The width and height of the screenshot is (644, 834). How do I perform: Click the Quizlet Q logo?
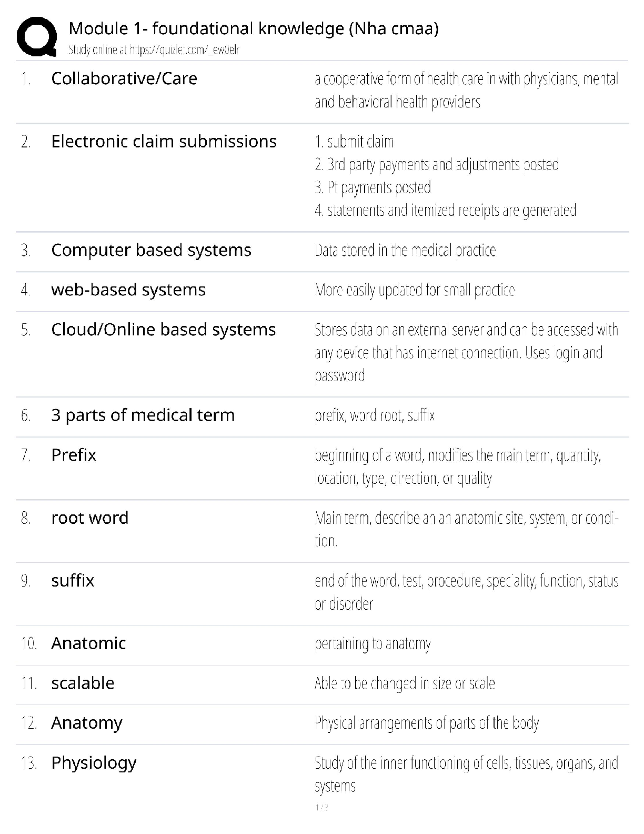click(36, 36)
